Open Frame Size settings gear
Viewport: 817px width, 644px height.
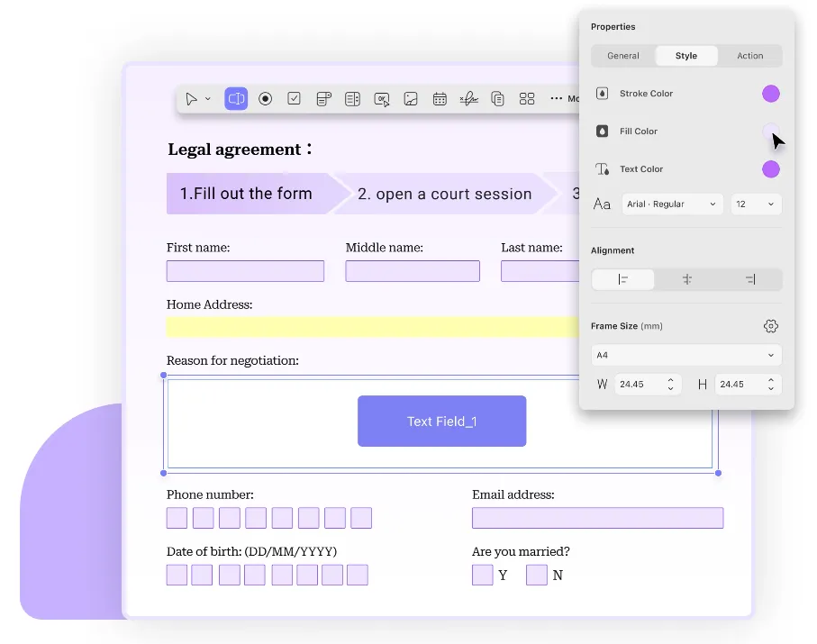771,326
